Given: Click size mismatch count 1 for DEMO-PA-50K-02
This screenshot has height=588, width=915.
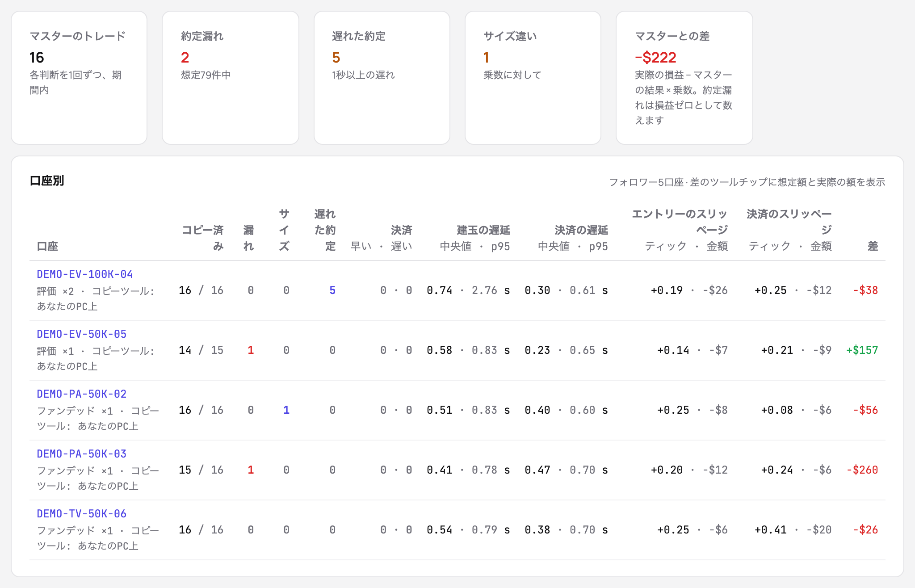Looking at the screenshot, I should [286, 410].
